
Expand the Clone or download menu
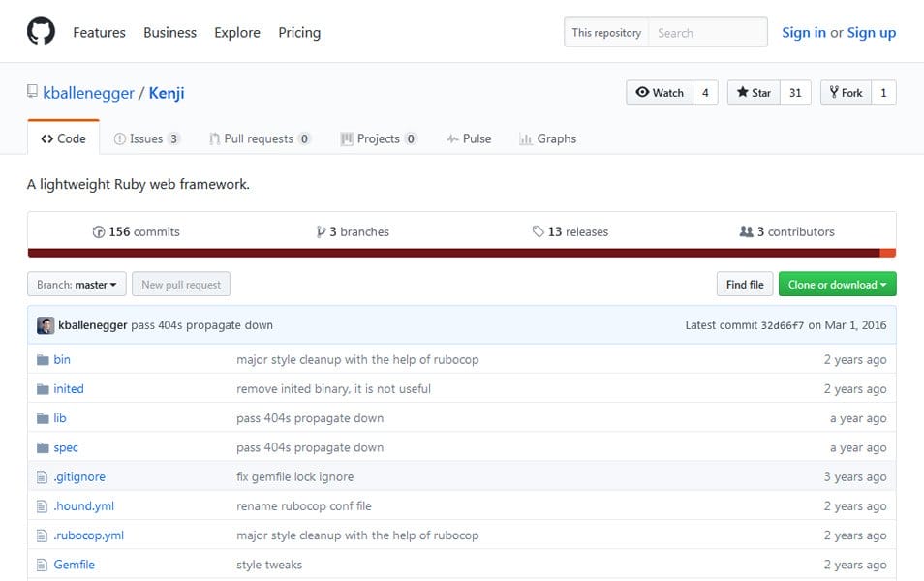(x=838, y=285)
